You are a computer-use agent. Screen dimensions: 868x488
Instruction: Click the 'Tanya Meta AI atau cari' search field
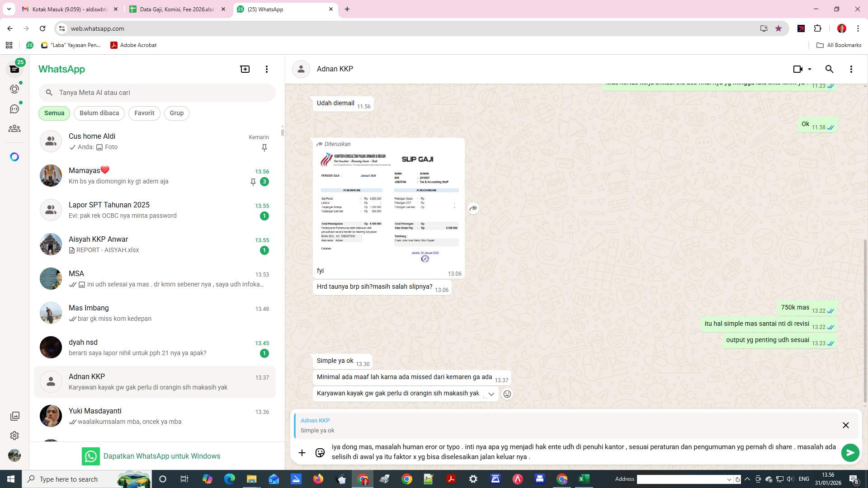pyautogui.click(x=157, y=92)
